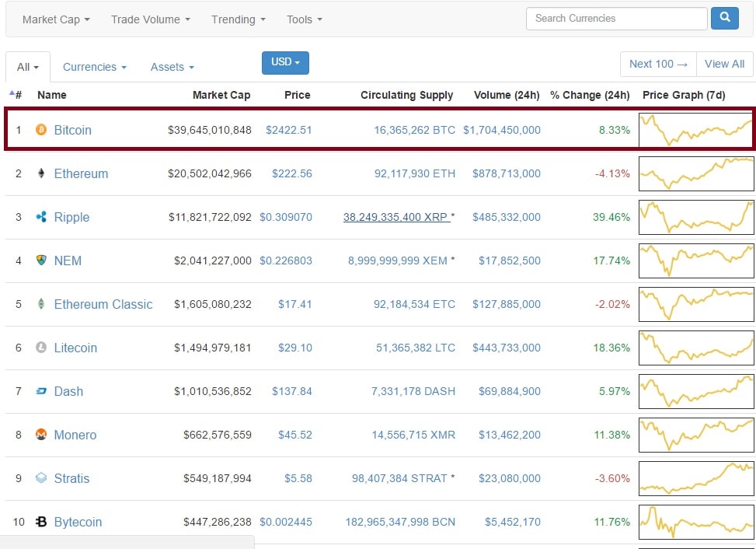
Task: Switch to the Assets tab
Action: coord(172,67)
